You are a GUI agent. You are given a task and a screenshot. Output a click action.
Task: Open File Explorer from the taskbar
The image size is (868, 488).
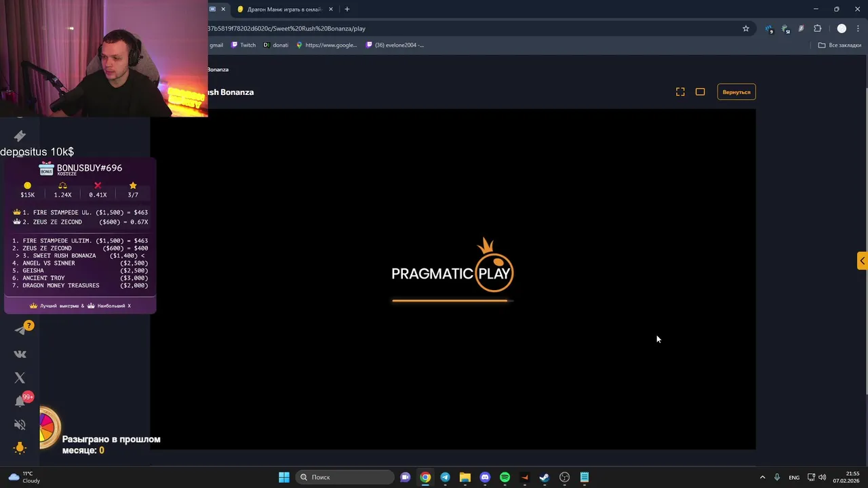(465, 477)
